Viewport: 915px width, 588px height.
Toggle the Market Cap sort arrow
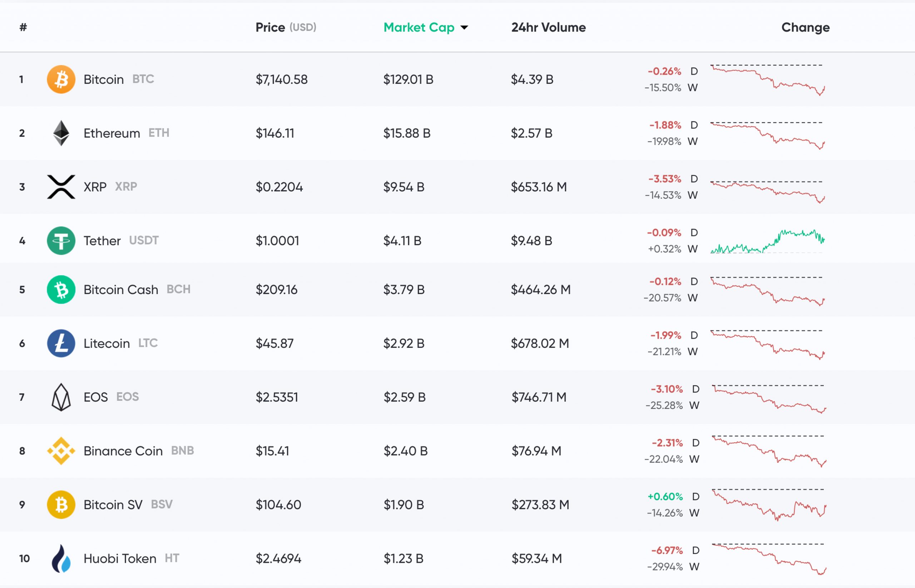(x=464, y=28)
